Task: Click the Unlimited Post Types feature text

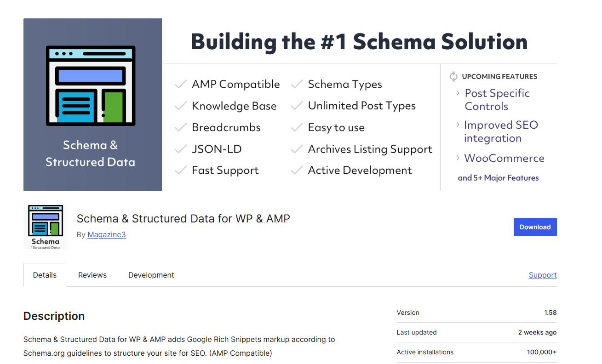Action: 361,105
